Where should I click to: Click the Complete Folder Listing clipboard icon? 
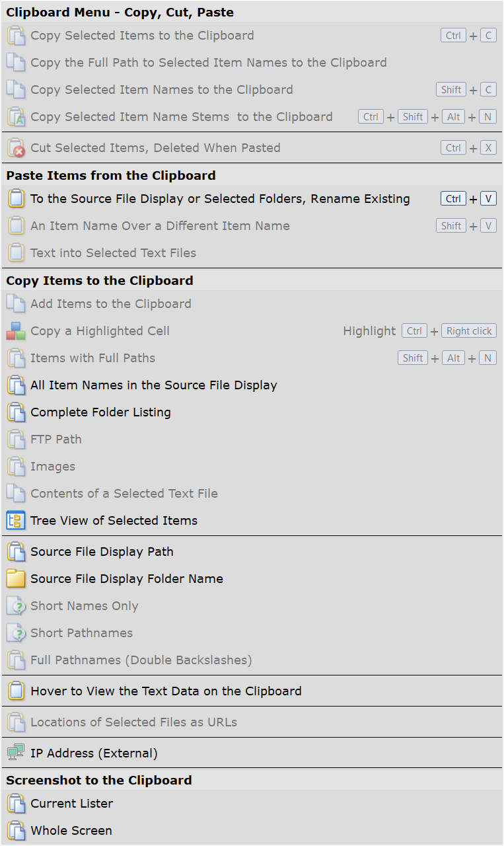coord(15,412)
